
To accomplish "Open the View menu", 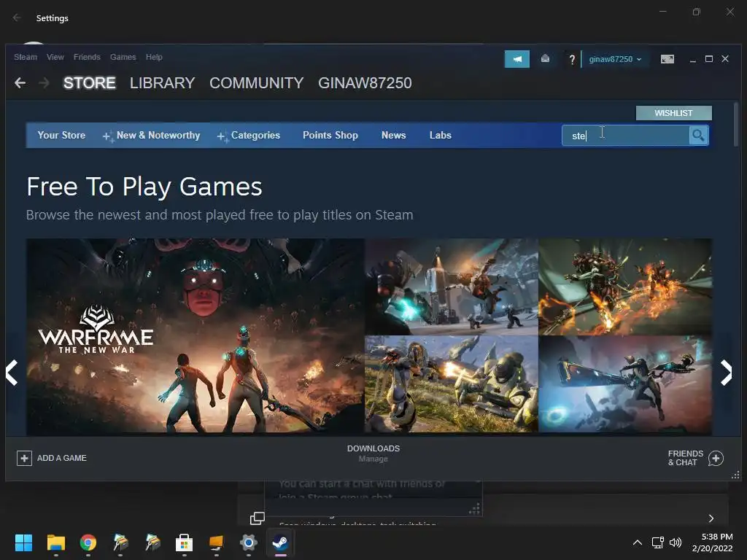I will coord(55,57).
